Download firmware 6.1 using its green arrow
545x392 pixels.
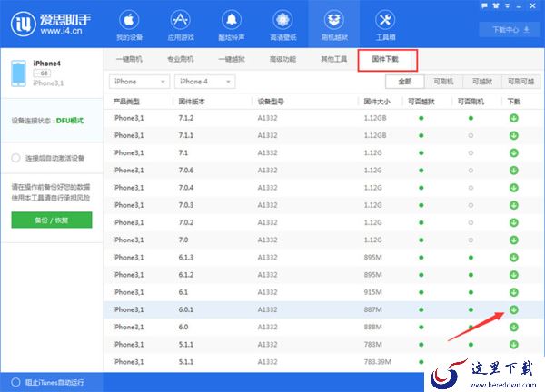(x=514, y=292)
